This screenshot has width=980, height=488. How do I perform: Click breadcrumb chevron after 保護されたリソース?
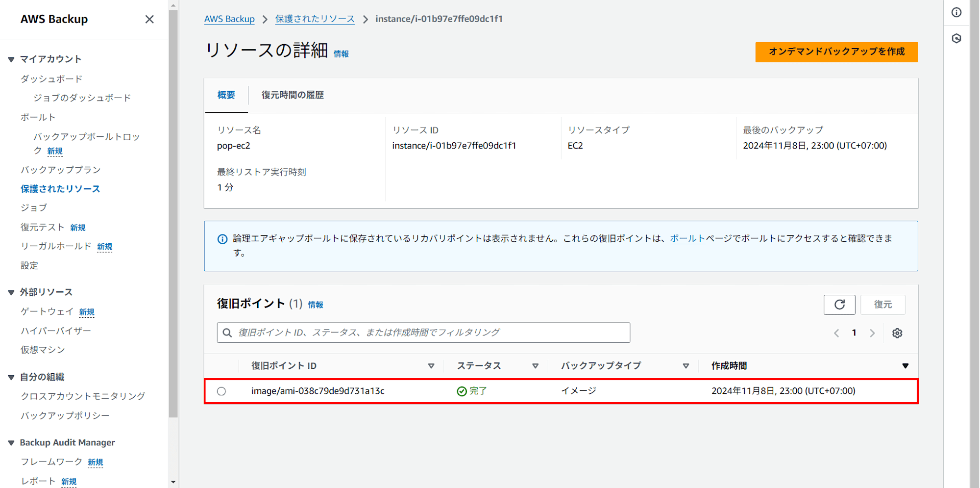pyautogui.click(x=365, y=19)
